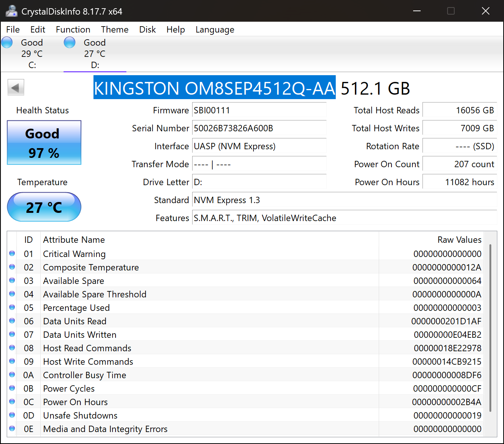Click the Good 97 % health status button
504x444 pixels.
click(44, 143)
